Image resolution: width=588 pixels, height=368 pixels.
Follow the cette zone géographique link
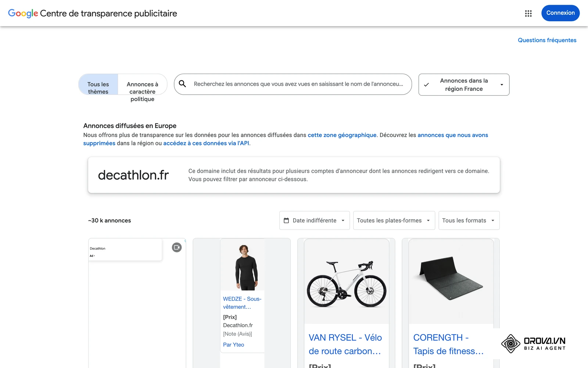coord(342,135)
